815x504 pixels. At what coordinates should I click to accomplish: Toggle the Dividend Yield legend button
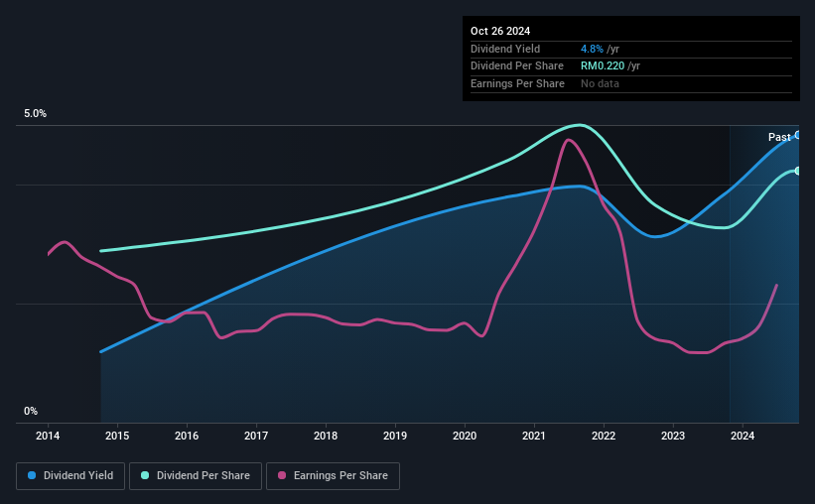pyautogui.click(x=70, y=476)
